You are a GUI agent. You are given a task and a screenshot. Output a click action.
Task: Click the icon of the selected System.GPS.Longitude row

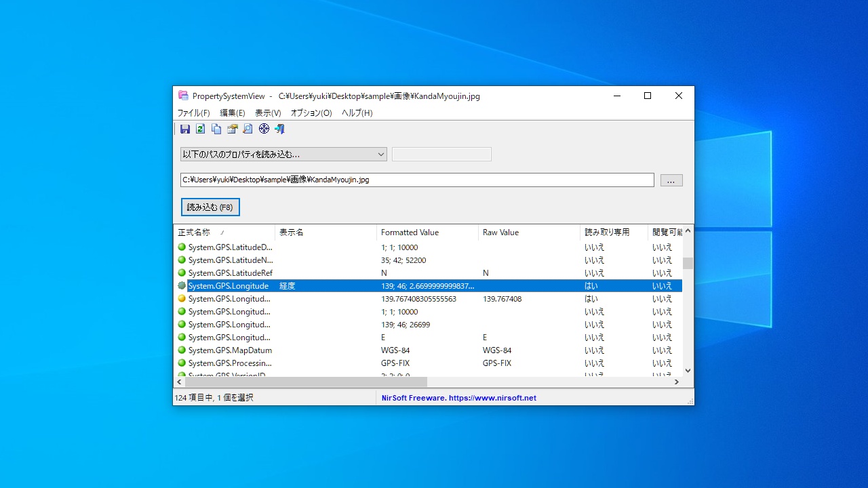(x=182, y=285)
